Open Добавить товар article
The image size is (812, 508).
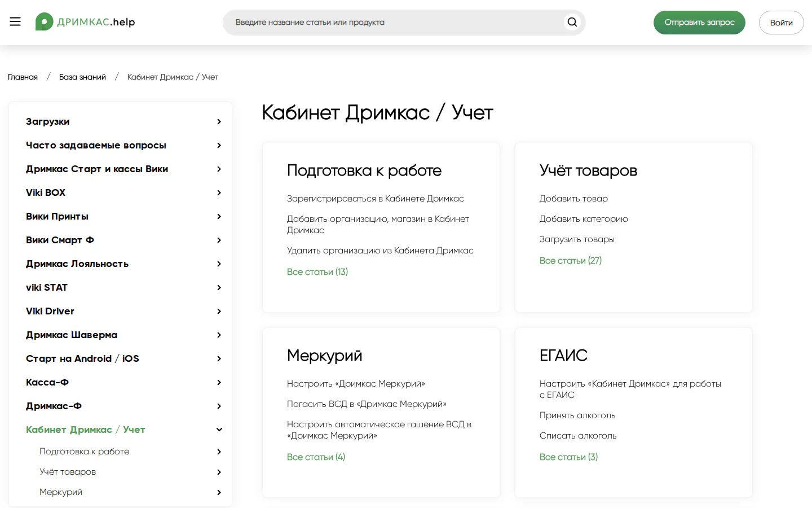[x=573, y=199]
